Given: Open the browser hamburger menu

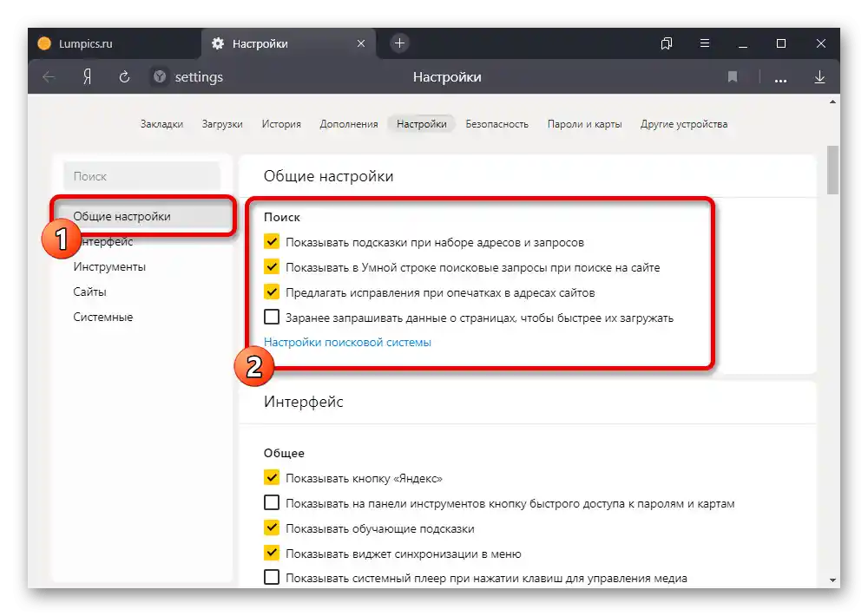Looking at the screenshot, I should coord(705,43).
